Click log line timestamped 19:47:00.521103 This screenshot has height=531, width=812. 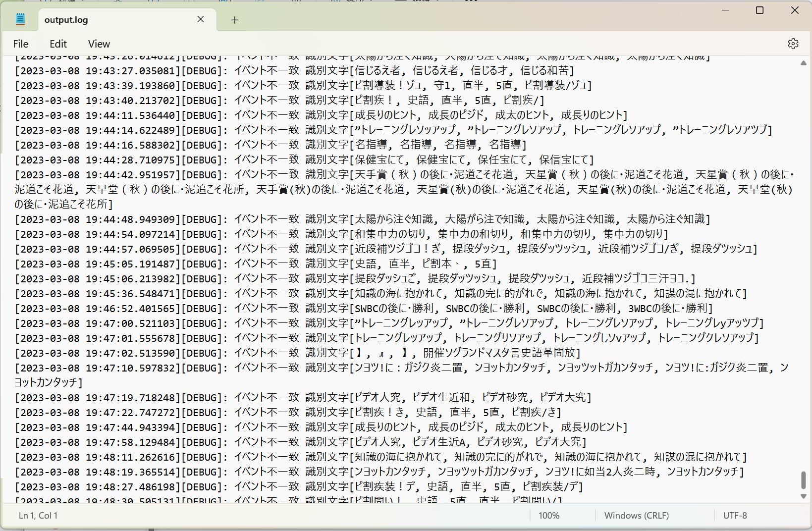click(389, 323)
